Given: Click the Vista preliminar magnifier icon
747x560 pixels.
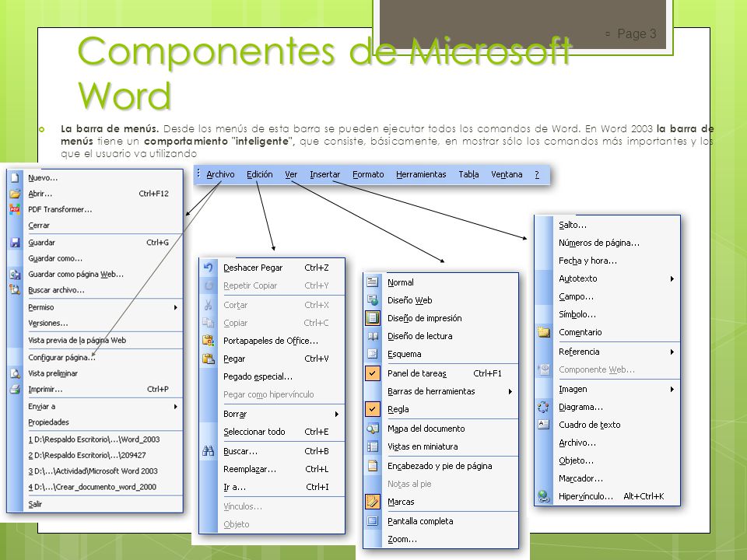Looking at the screenshot, I should click(15, 373).
